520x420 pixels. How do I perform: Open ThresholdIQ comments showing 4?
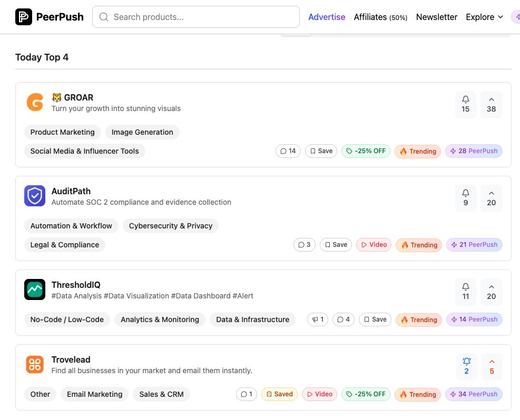tap(344, 319)
